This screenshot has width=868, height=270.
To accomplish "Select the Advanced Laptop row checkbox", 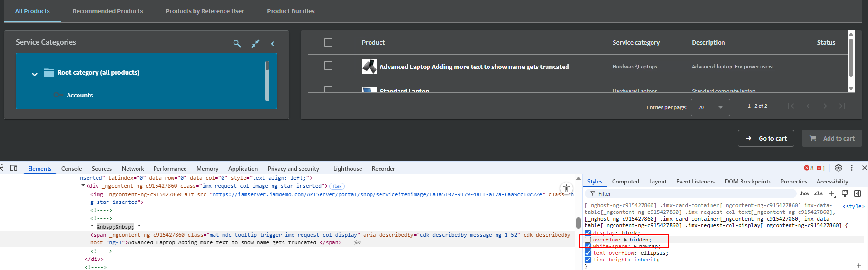I will (328, 66).
